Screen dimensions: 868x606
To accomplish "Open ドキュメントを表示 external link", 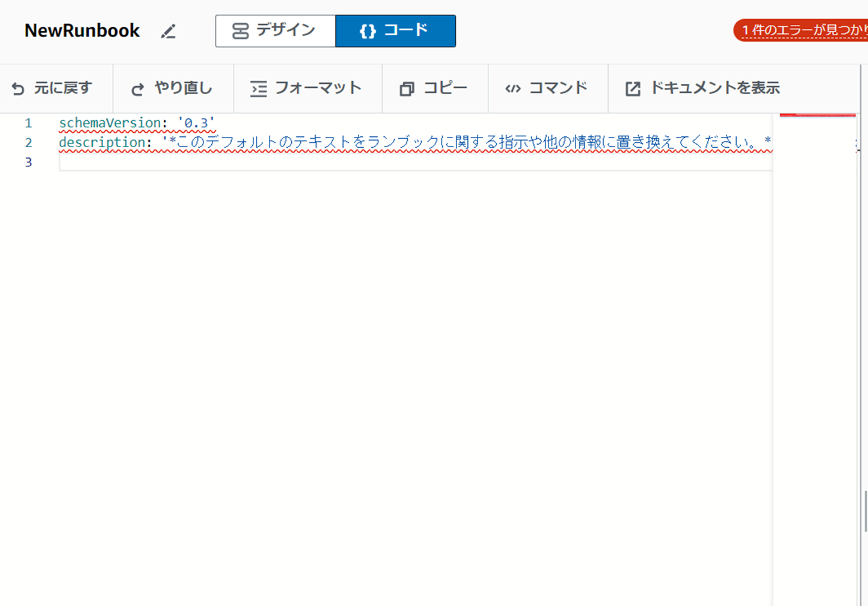I will 703,88.
